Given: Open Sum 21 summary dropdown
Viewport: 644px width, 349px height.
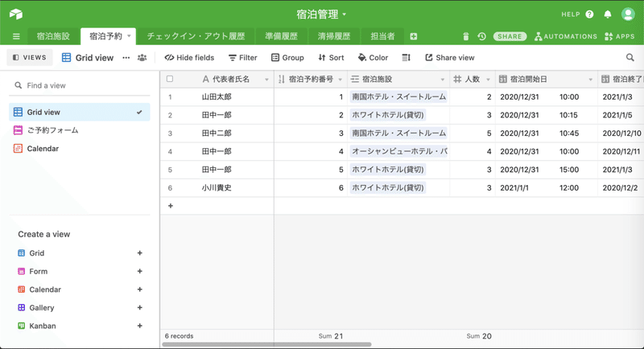Looking at the screenshot, I should 331,336.
